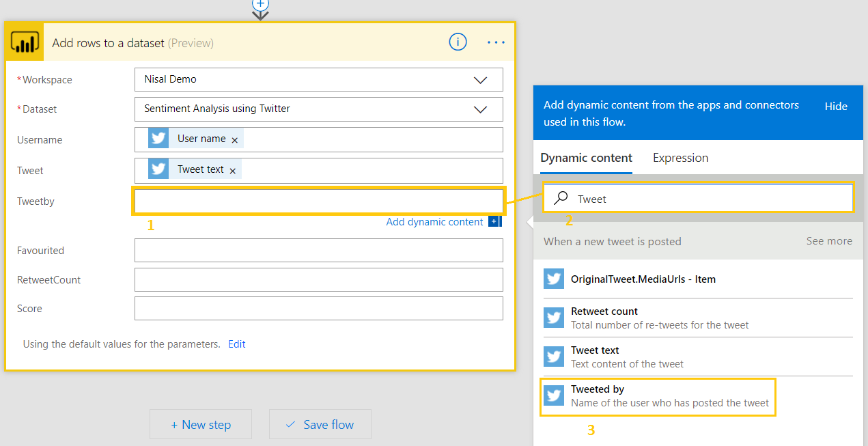
Task: Select Retweet count dynamic content
Action: click(x=698, y=318)
